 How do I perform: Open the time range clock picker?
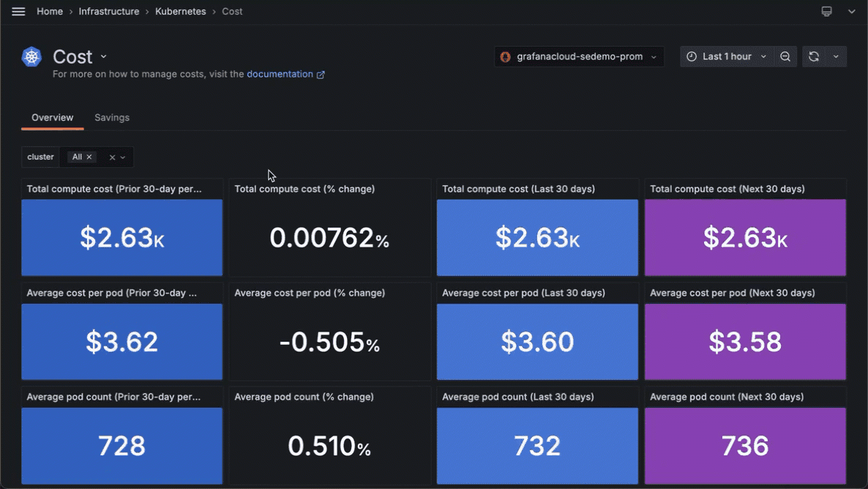[691, 56]
